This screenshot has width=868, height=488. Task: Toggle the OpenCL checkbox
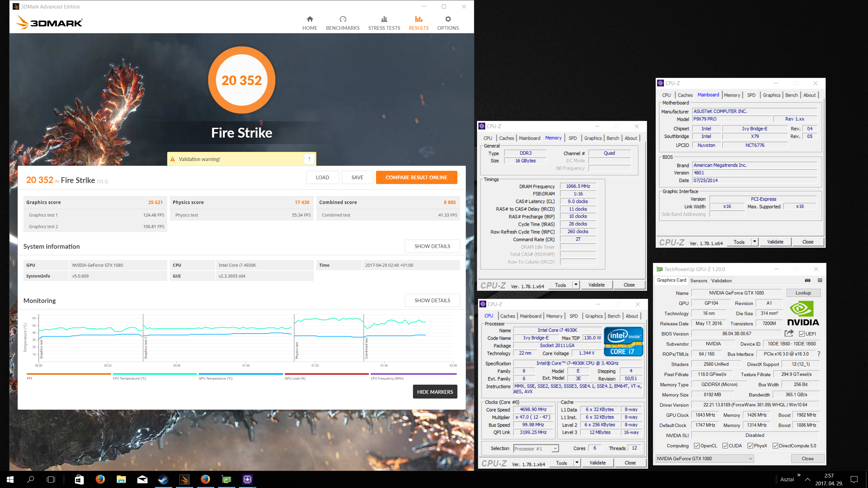tap(697, 446)
